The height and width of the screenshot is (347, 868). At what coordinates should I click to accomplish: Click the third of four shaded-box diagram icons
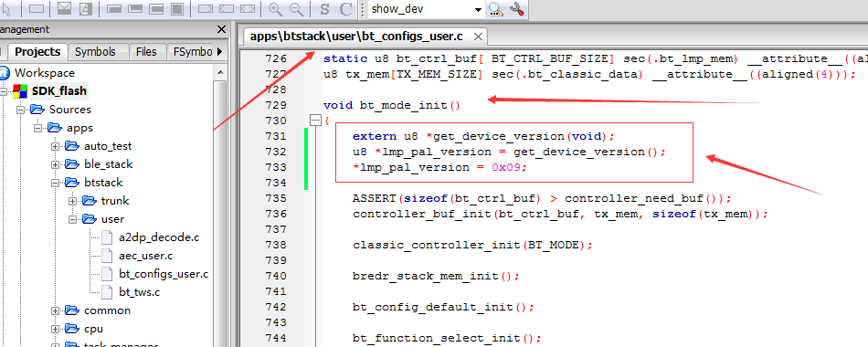click(156, 9)
